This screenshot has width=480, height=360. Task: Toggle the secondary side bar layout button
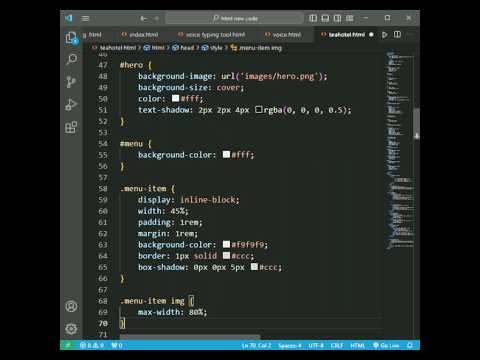click(337, 18)
